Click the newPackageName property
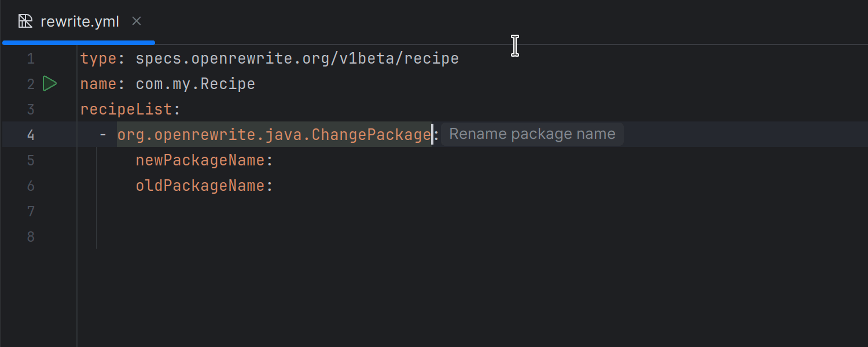 (200, 160)
